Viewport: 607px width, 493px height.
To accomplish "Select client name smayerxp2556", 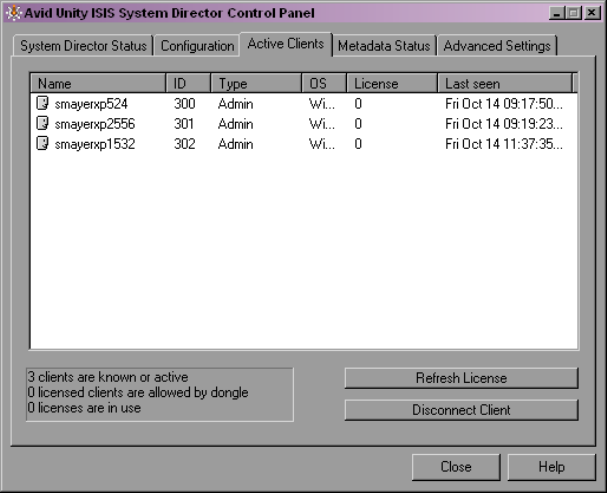I will click(95, 124).
